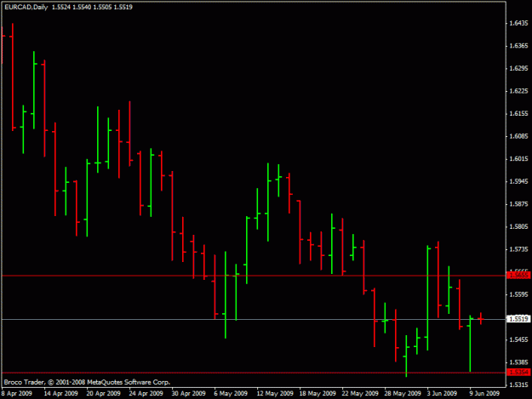Screen dimensions: 532x399
Task: Click the 6 May 2009 date label
Action: click(231, 393)
